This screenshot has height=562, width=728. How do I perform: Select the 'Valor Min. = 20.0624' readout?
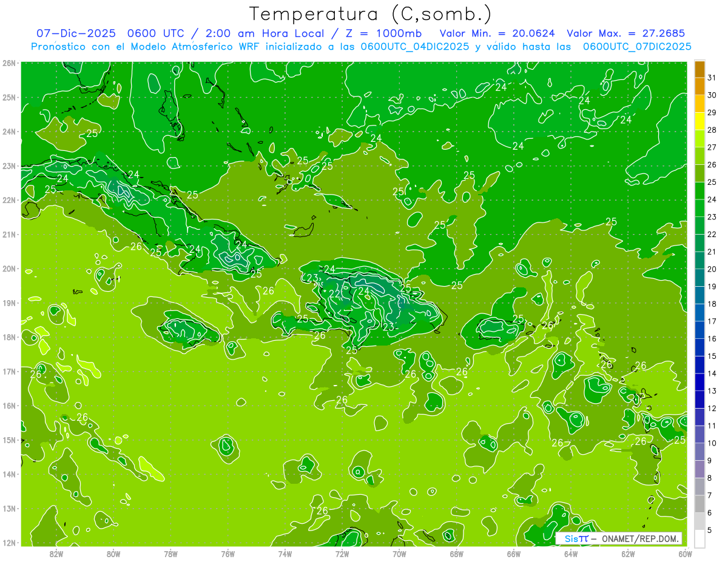(x=498, y=33)
